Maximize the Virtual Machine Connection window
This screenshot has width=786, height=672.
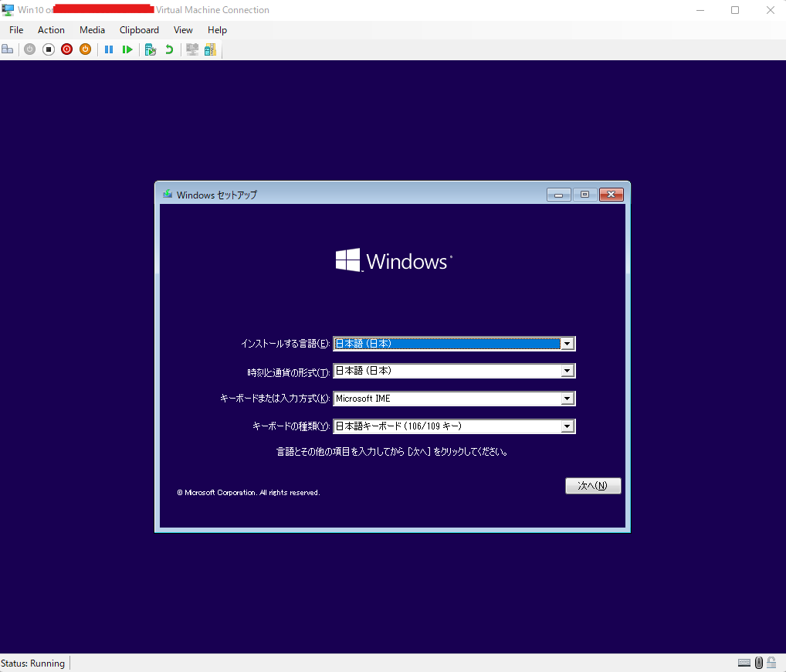(x=735, y=10)
